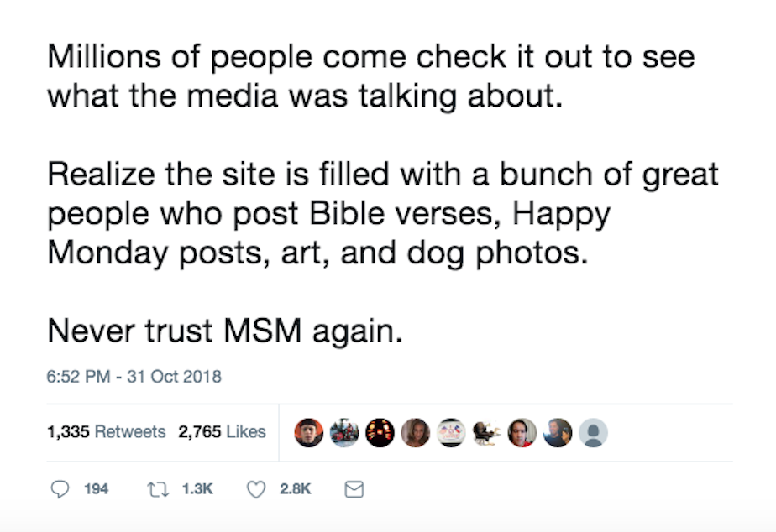Click the reply speech bubble icon

[60, 488]
